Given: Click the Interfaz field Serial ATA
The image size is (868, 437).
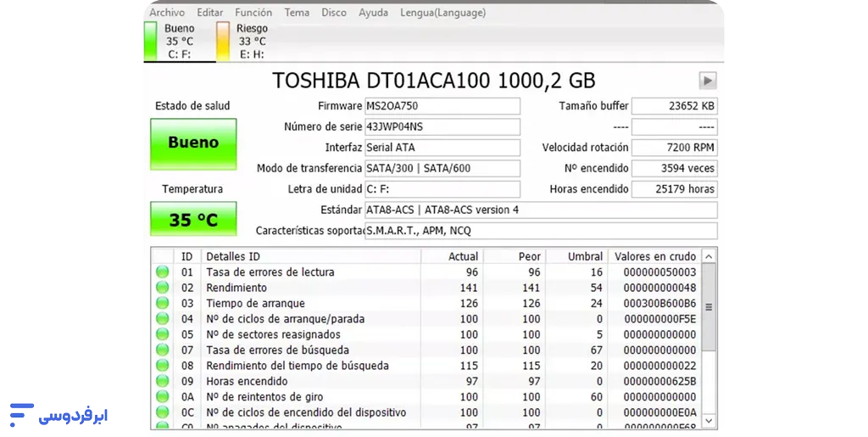Looking at the screenshot, I should pos(442,148).
